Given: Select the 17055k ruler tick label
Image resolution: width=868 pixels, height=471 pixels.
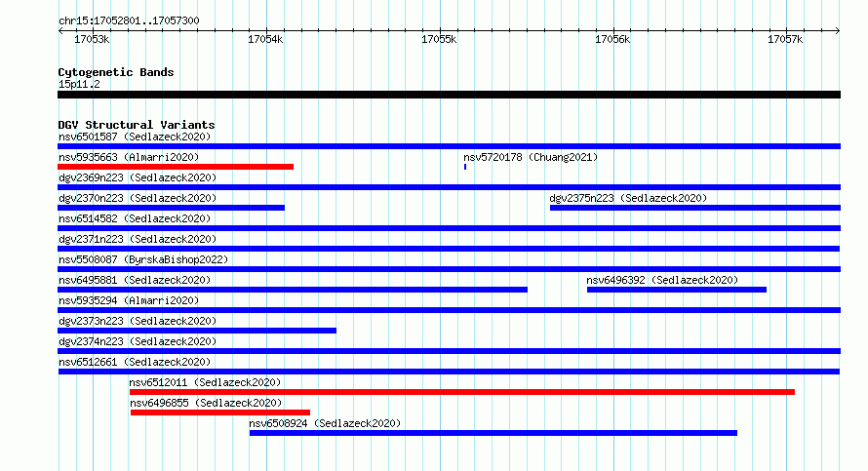Looking at the screenshot, I should click(439, 39).
